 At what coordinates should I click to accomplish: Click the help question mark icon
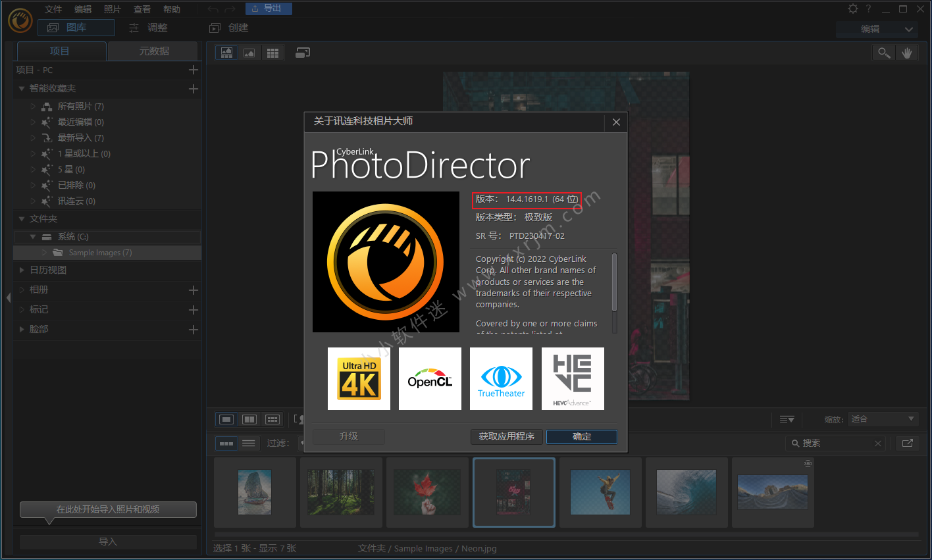[868, 9]
